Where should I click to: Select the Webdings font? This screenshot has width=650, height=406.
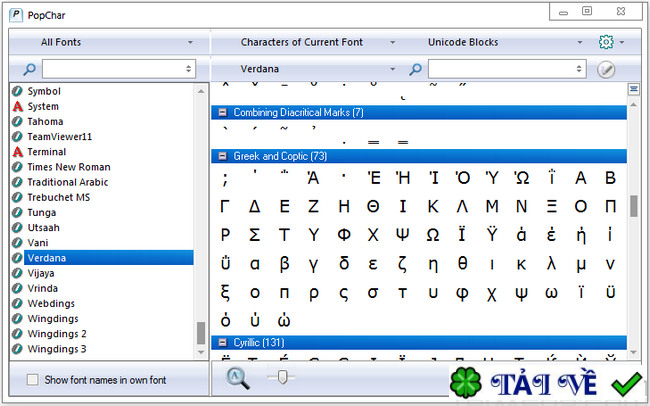(51, 304)
